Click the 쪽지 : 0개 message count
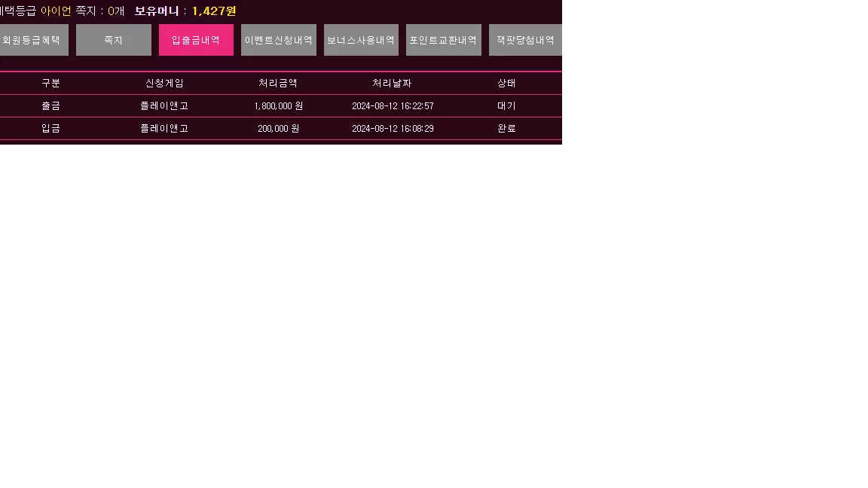This screenshot has height=488, width=868. click(99, 11)
